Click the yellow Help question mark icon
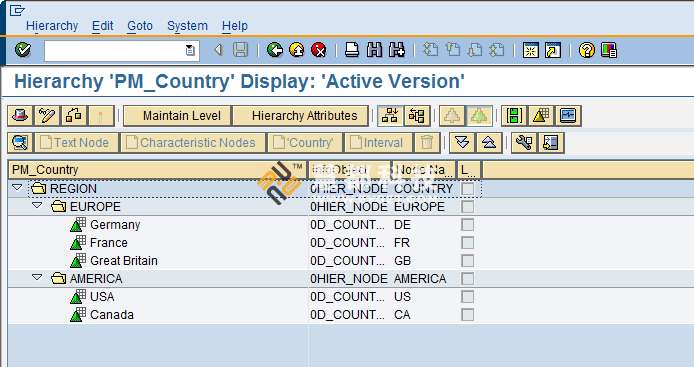Viewport: 694px width, 367px height. [586, 50]
